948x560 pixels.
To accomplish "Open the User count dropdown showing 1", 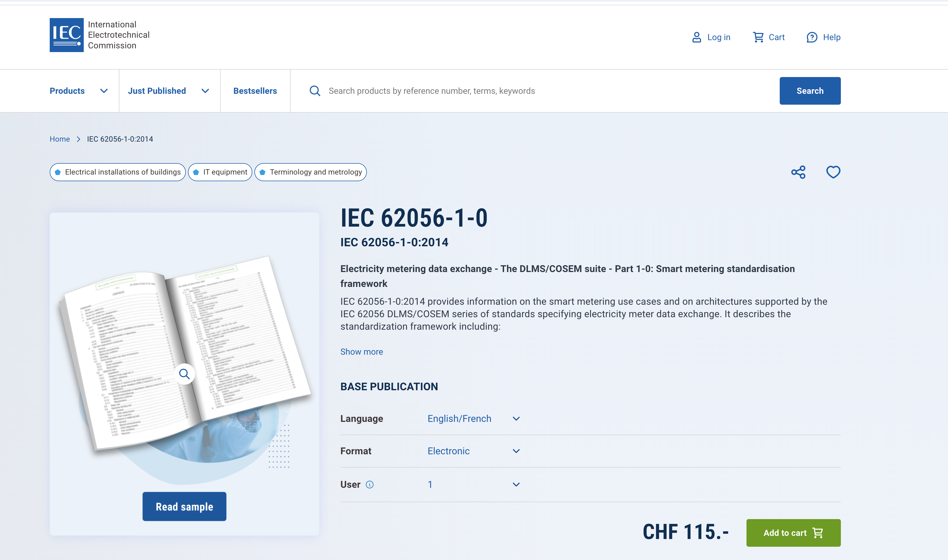I will pyautogui.click(x=474, y=485).
